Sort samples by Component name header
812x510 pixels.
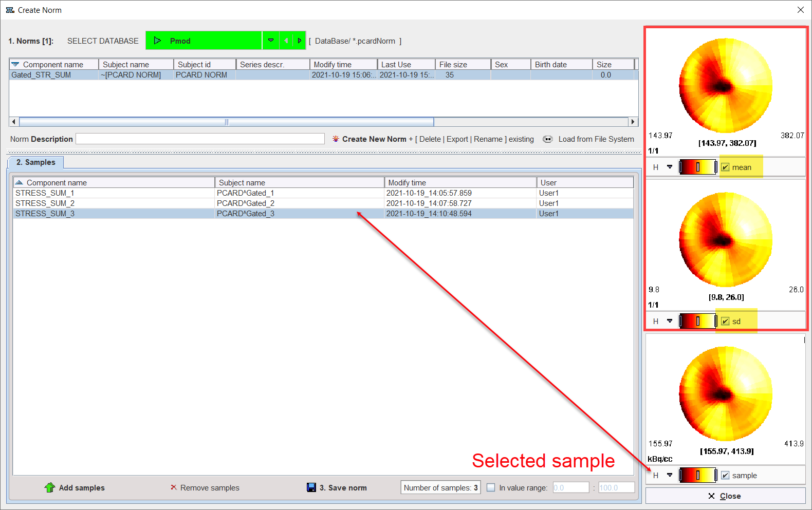click(114, 182)
